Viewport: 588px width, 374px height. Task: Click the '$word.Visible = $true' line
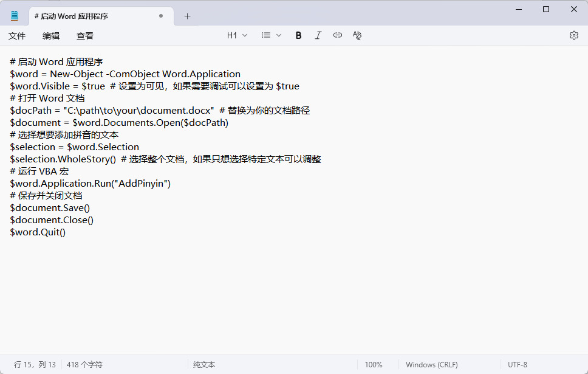pyautogui.click(x=154, y=86)
